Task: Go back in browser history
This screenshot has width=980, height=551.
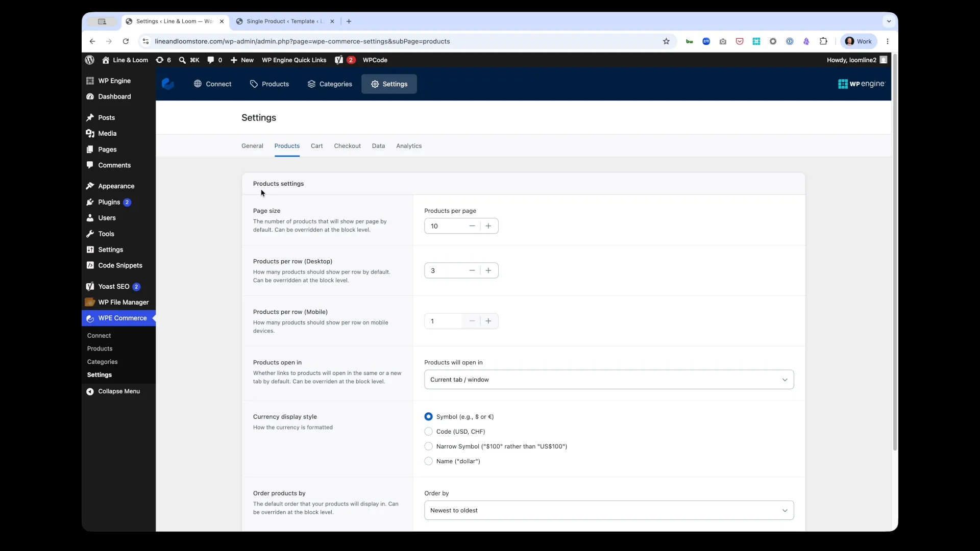Action: pos(92,41)
